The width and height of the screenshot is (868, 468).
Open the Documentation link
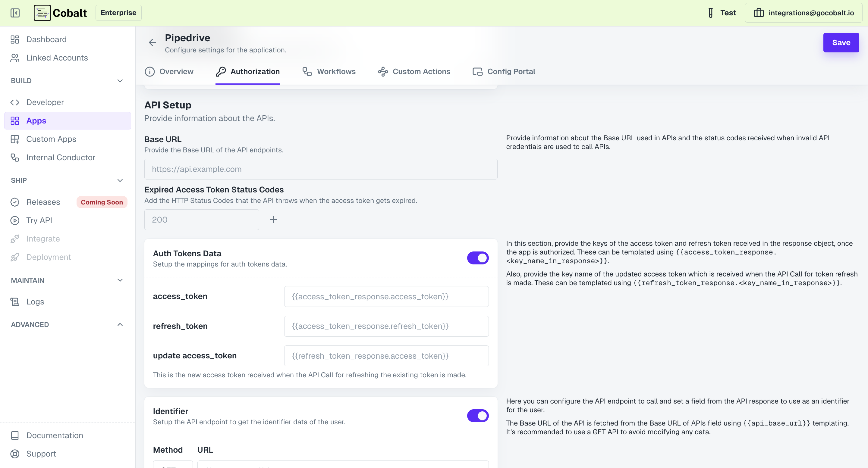tap(54, 435)
